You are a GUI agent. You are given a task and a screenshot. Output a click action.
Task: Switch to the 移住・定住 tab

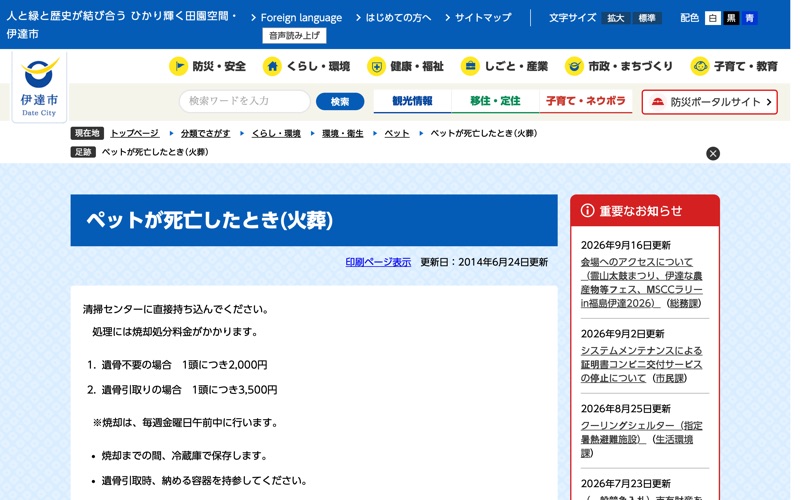pyautogui.click(x=495, y=101)
